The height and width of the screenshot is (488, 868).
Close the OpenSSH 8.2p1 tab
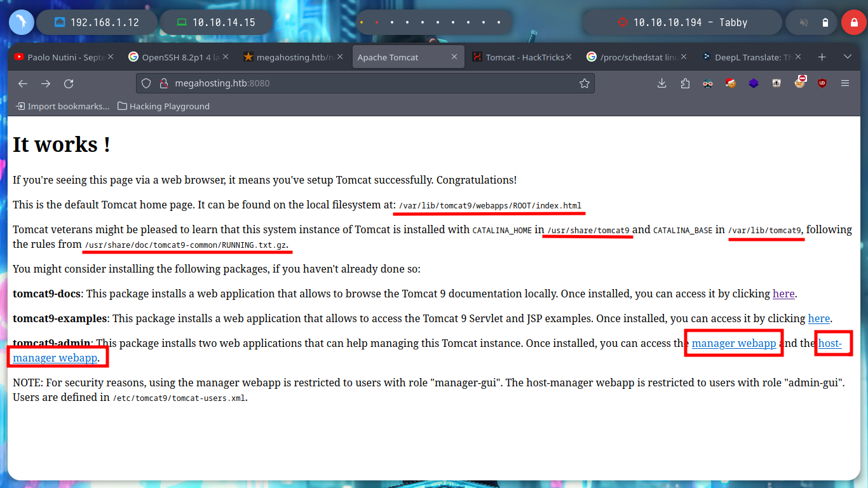point(225,57)
